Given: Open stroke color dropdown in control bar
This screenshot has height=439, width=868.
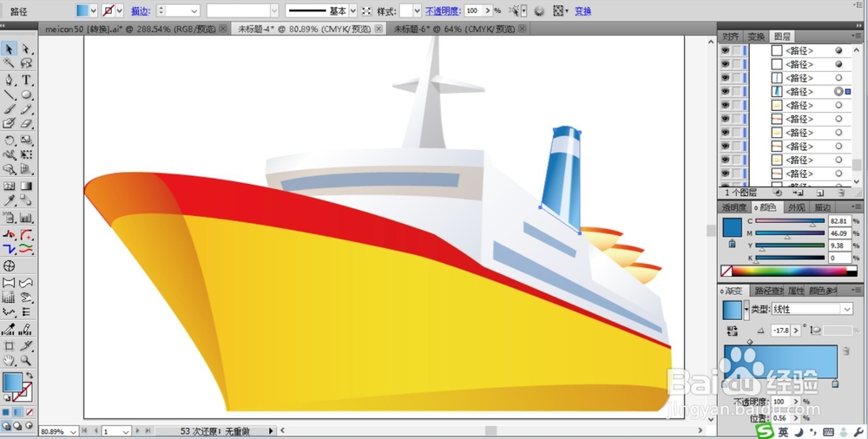Looking at the screenshot, I should coord(120,10).
